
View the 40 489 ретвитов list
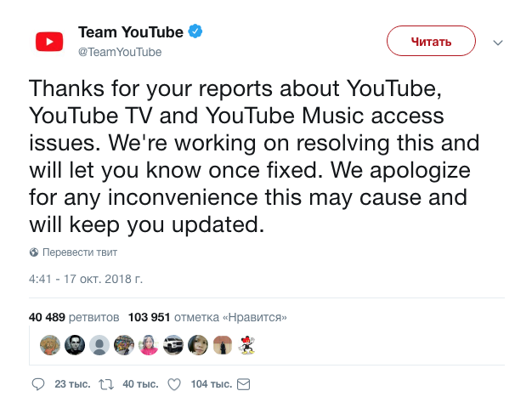pyautogui.click(x=74, y=317)
